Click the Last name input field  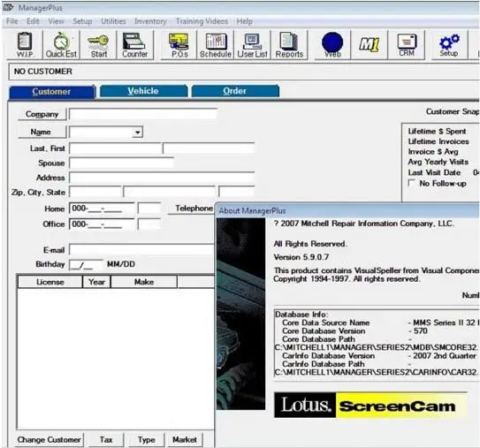tap(116, 148)
